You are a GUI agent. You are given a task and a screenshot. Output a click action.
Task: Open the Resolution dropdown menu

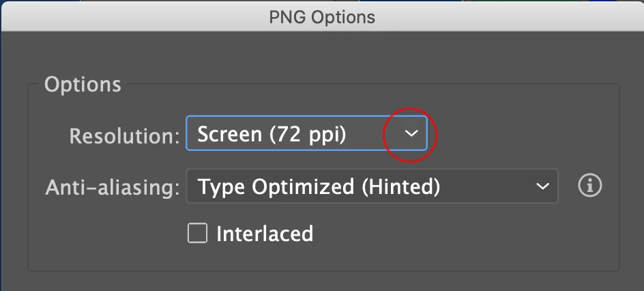pos(306,134)
